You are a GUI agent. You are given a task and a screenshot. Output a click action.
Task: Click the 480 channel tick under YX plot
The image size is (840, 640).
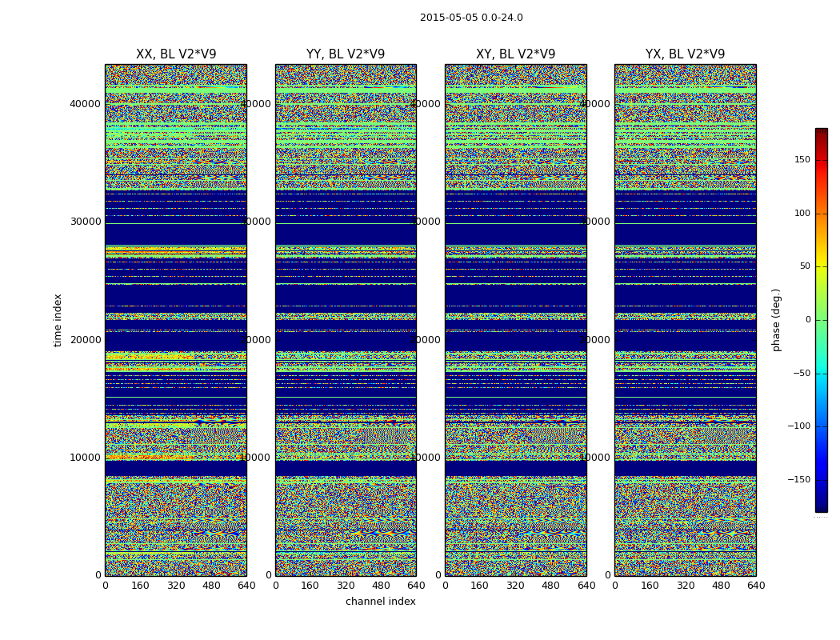[x=721, y=586]
